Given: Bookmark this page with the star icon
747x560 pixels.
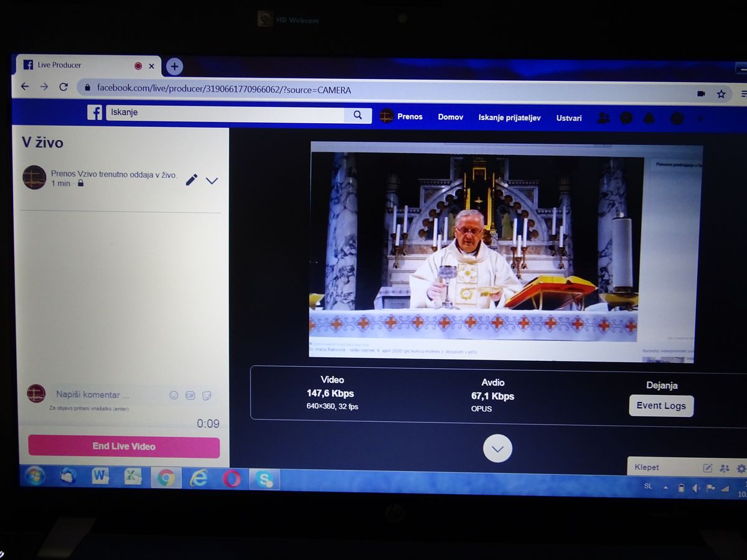Looking at the screenshot, I should [721, 94].
